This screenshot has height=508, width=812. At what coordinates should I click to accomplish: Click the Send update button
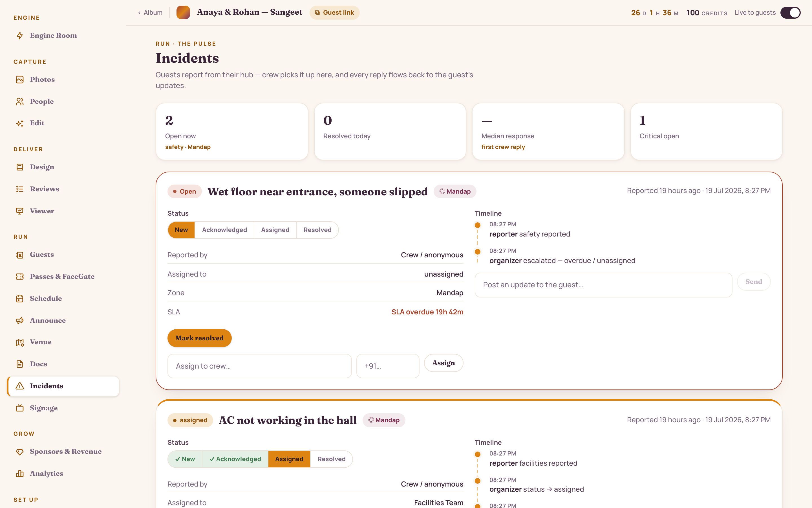tap(754, 282)
